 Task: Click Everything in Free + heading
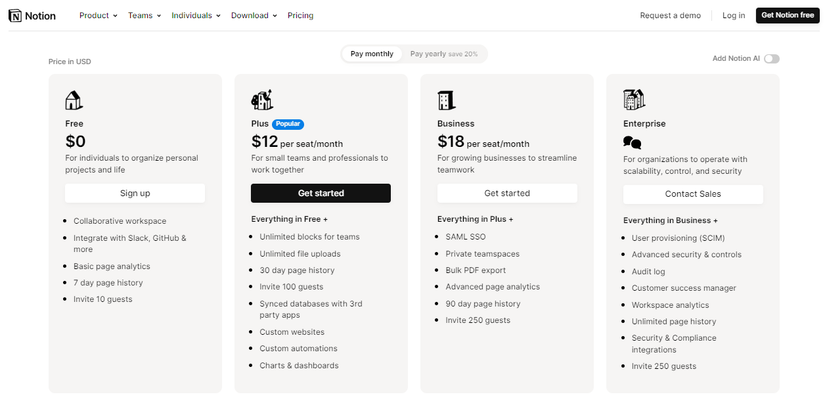click(x=289, y=219)
